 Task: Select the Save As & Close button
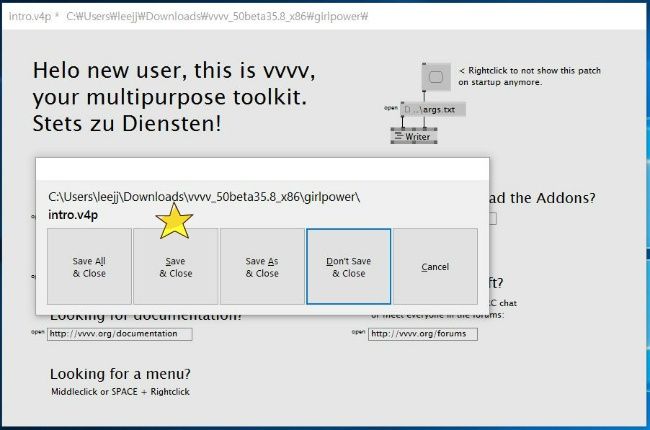coord(262,267)
